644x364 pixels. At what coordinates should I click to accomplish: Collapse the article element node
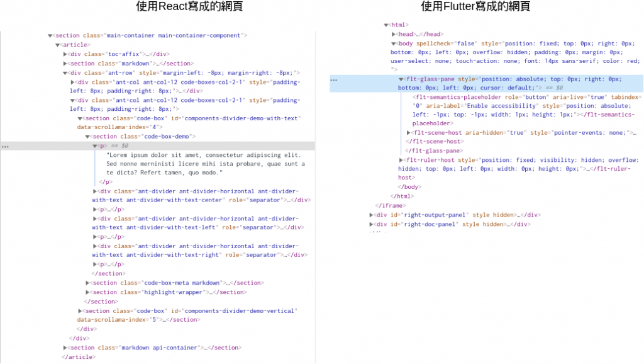point(57,45)
